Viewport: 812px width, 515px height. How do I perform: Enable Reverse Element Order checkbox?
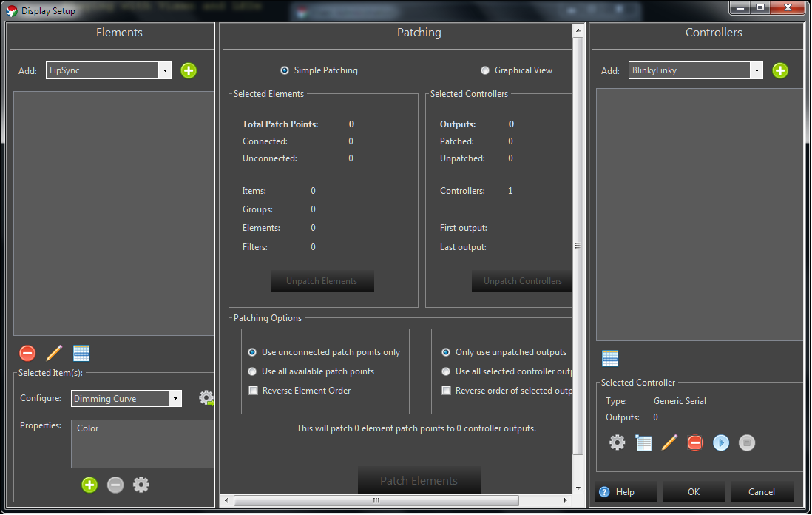tap(254, 391)
